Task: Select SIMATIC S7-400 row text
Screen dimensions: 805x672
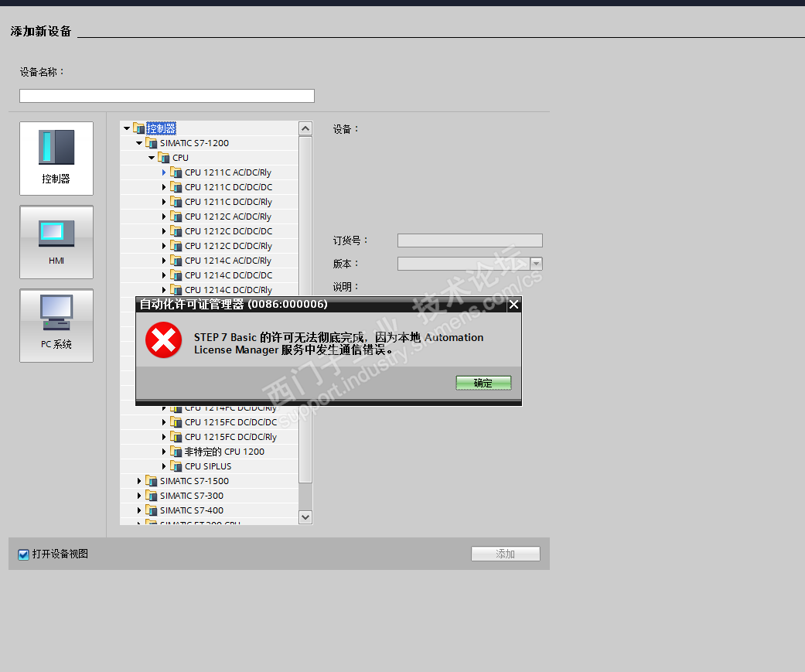Action: click(x=192, y=510)
